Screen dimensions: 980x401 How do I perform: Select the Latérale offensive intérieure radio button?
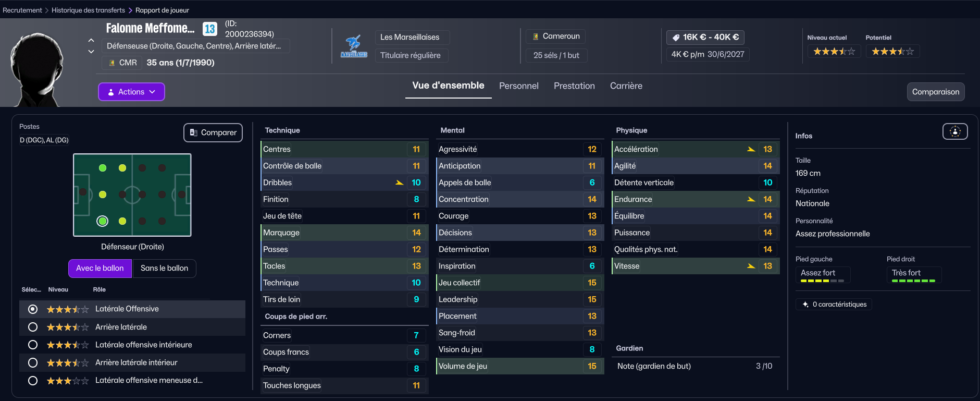(x=33, y=345)
